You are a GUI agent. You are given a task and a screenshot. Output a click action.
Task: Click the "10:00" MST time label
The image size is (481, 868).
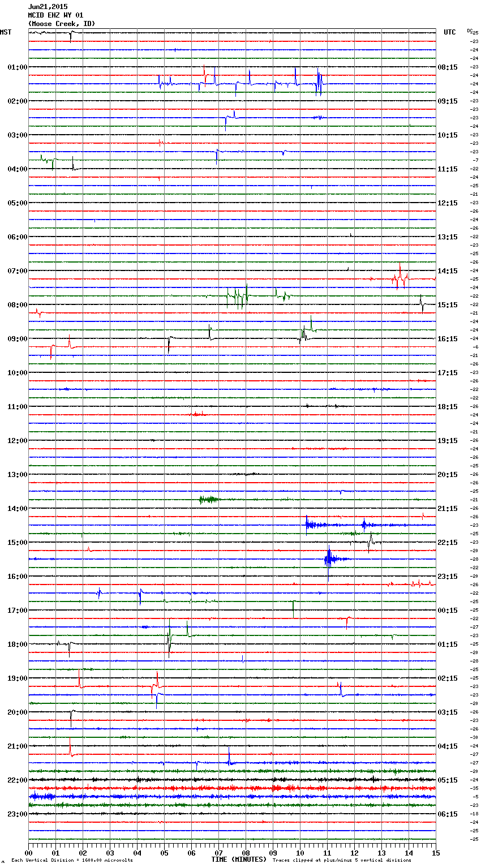pyautogui.click(x=18, y=373)
